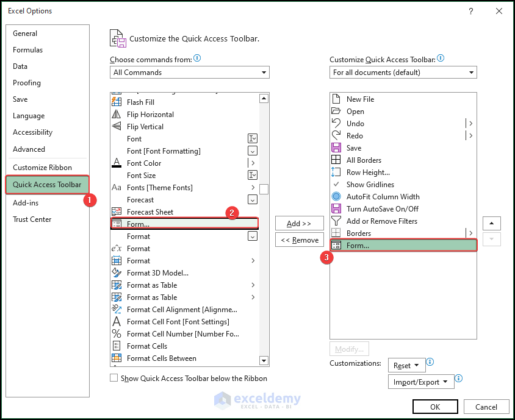This screenshot has height=420, width=515.
Task: Select the Save toolbar icon
Action: 336,148
